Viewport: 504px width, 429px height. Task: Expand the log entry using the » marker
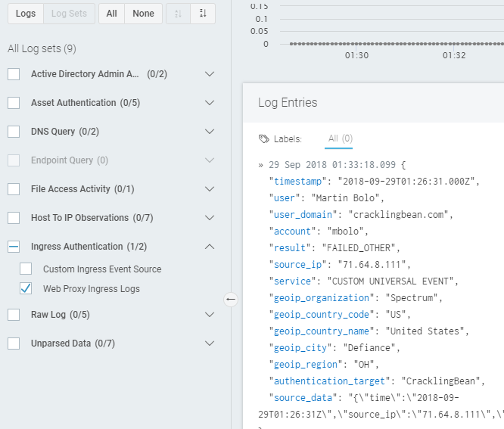pos(261,164)
